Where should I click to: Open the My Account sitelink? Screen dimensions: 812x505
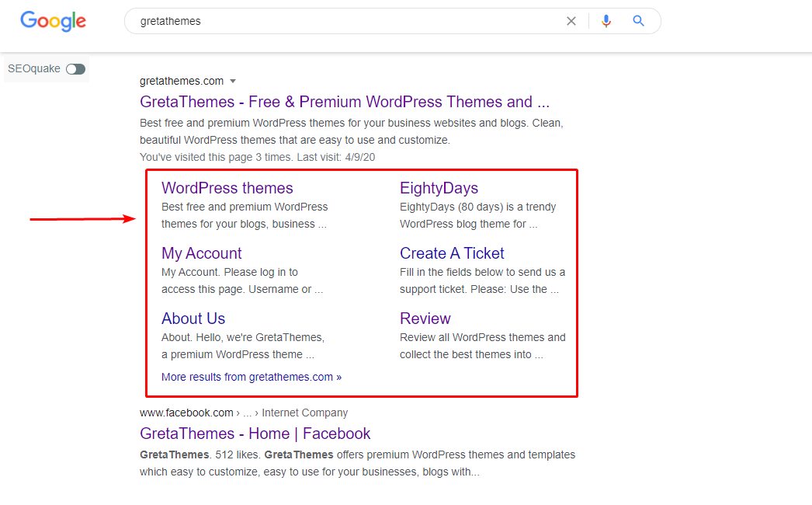[x=201, y=253]
